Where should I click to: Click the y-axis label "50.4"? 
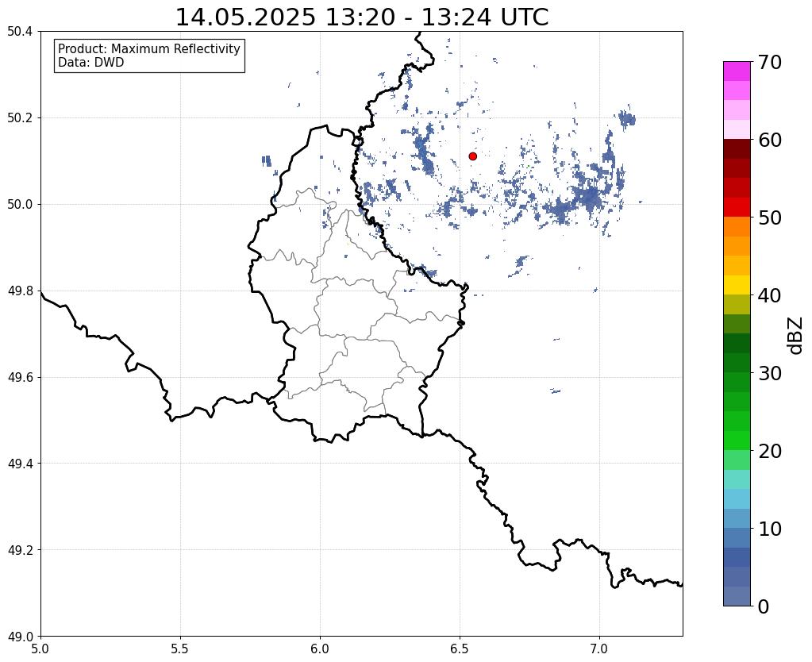(20, 32)
